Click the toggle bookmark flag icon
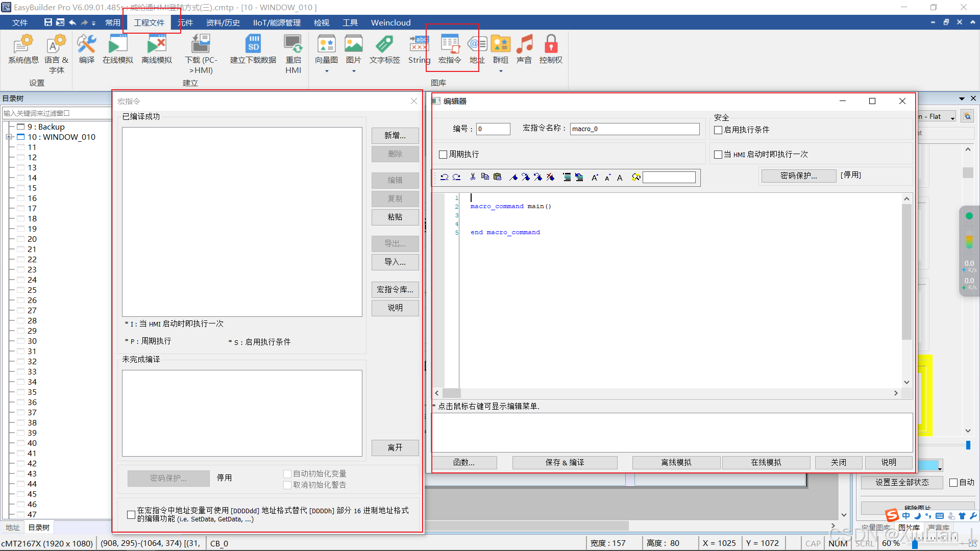 click(513, 177)
